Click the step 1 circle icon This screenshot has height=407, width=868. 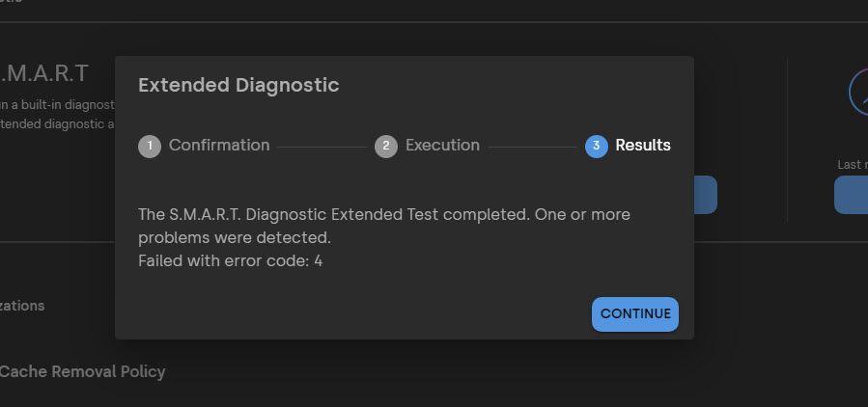(x=150, y=146)
